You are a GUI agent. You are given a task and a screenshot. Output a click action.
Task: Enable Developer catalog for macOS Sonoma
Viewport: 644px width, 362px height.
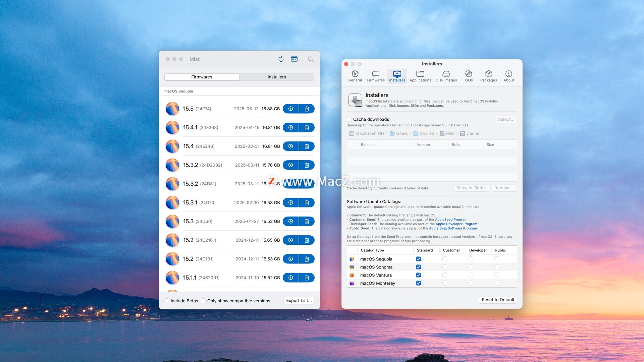[471, 267]
